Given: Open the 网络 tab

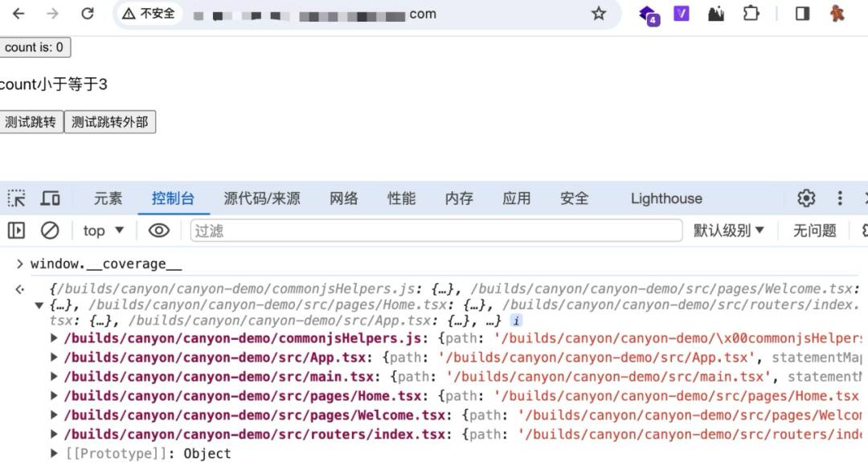Looking at the screenshot, I should pyautogui.click(x=343, y=198).
